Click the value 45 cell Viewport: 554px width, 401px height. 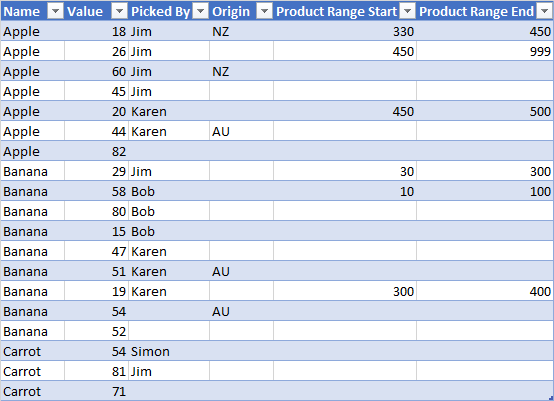tap(96, 92)
